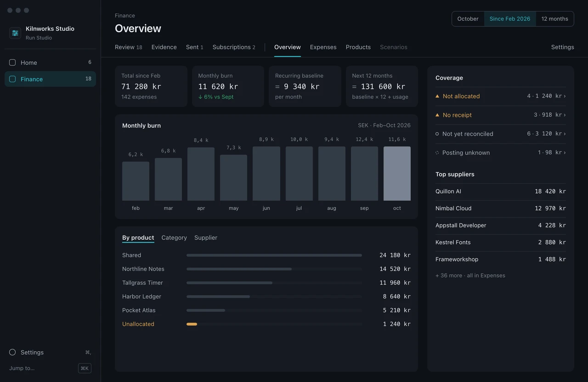
Task: Click the Home square icon in sidebar
Action: point(12,62)
